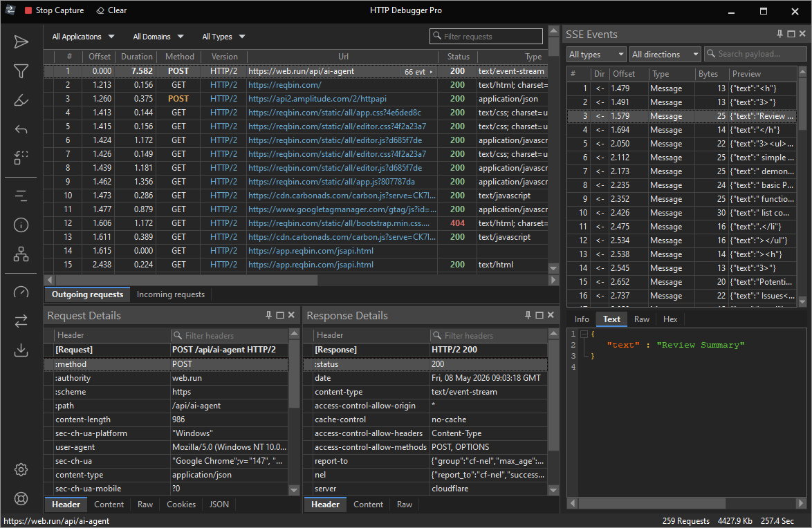Screen dimensions: 812x528
Task: Sort request list by Duration column
Action: coord(136,57)
